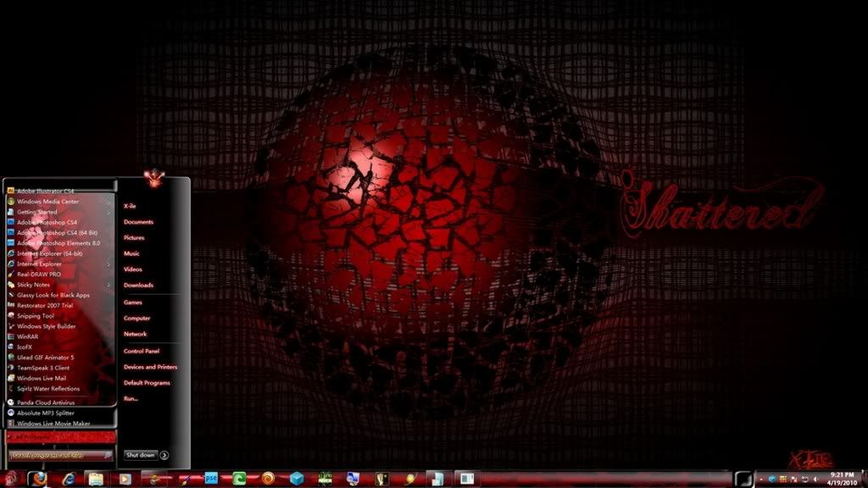Click the sync arrows tray icon
The image size is (868, 488).
tap(805, 480)
